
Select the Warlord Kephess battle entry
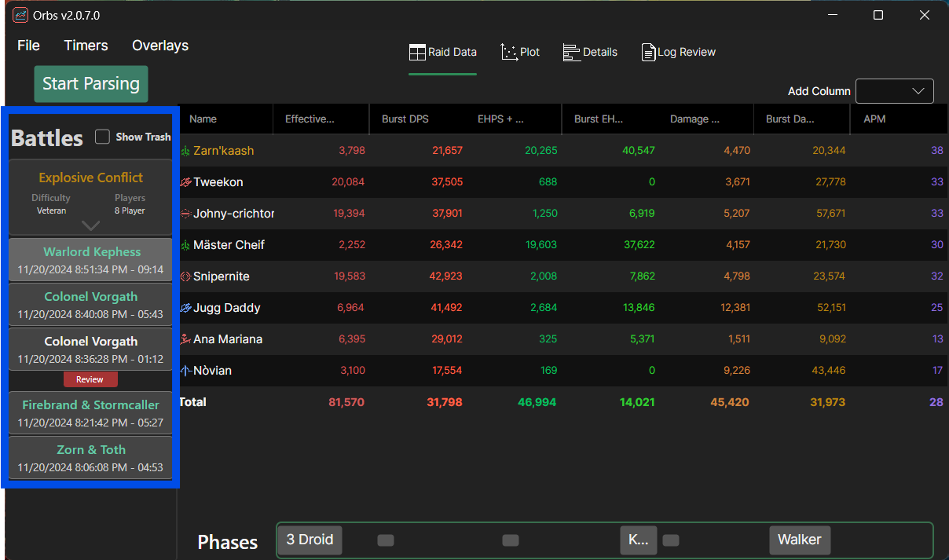91,260
